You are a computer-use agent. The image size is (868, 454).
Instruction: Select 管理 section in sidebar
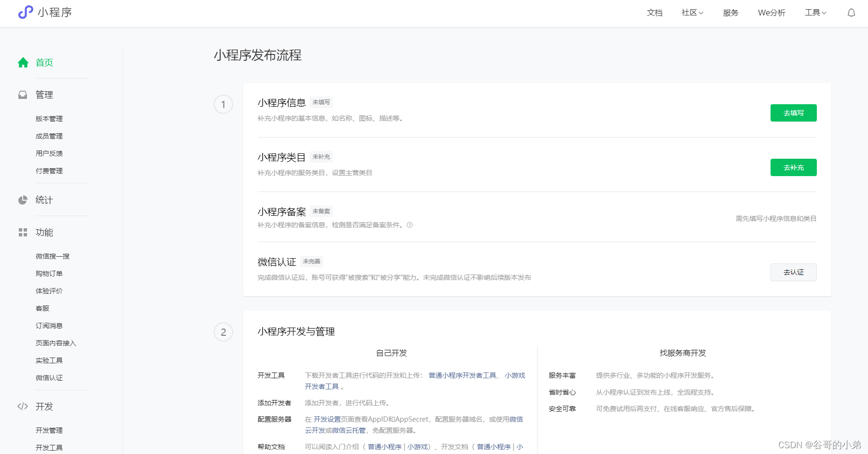tap(44, 95)
